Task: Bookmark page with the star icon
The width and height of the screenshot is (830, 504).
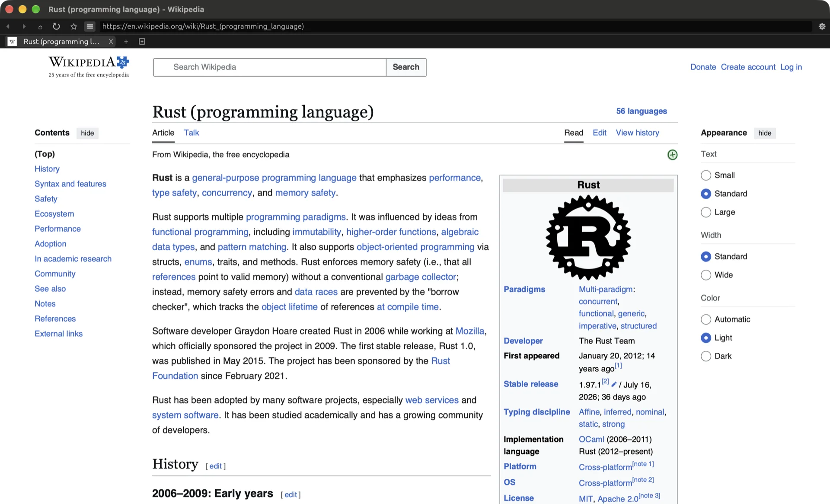Action: pyautogui.click(x=73, y=26)
